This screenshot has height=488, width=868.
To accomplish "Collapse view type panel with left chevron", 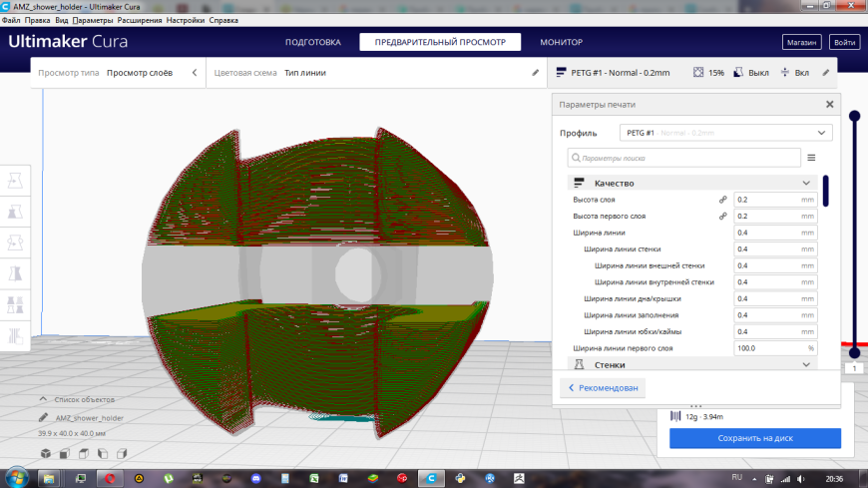I will tap(195, 73).
